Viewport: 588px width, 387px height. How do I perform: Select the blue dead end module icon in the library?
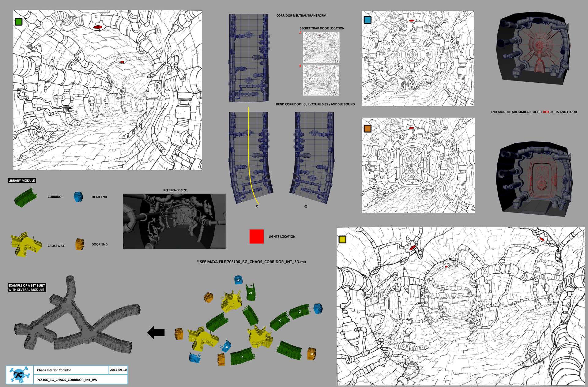point(78,197)
